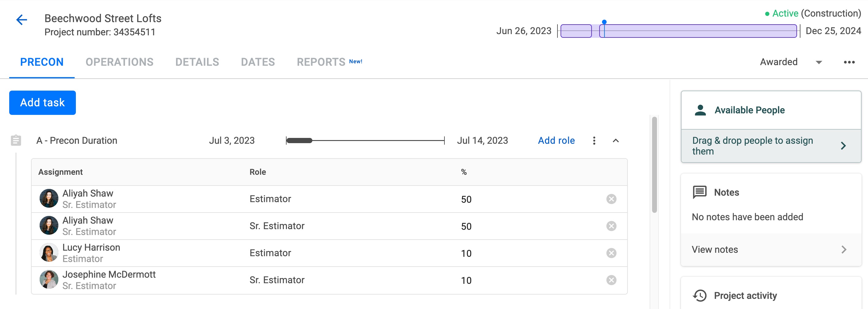Image resolution: width=868 pixels, height=309 pixels.
Task: Click the back arrow beside Beechwood Street Lofts
Action: click(x=22, y=20)
